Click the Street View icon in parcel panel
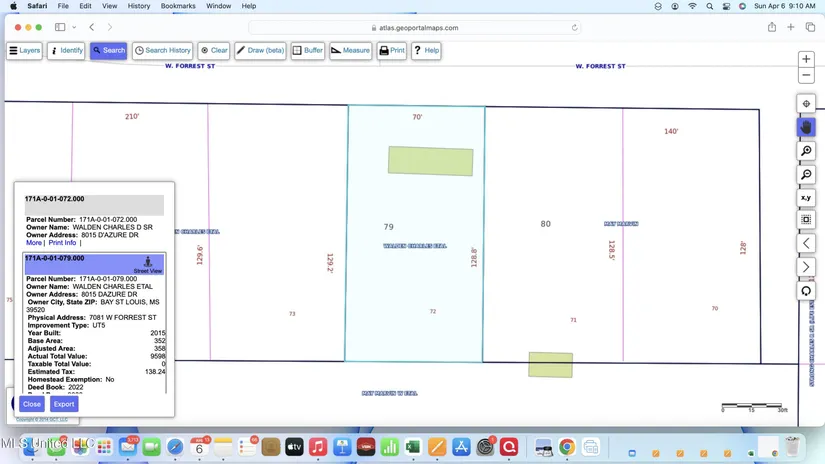The width and height of the screenshot is (825, 464). (x=148, y=263)
